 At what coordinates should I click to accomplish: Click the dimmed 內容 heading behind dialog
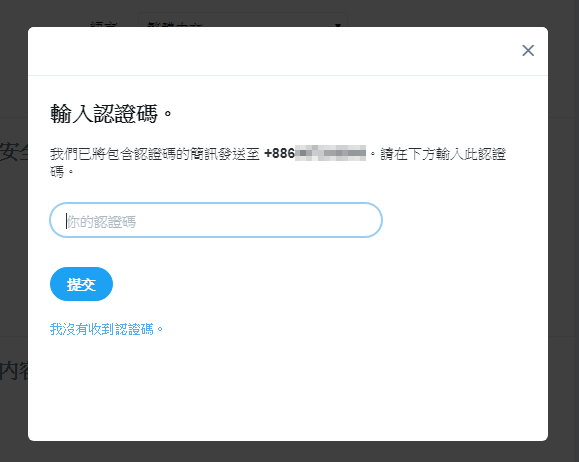pyautogui.click(x=14, y=371)
